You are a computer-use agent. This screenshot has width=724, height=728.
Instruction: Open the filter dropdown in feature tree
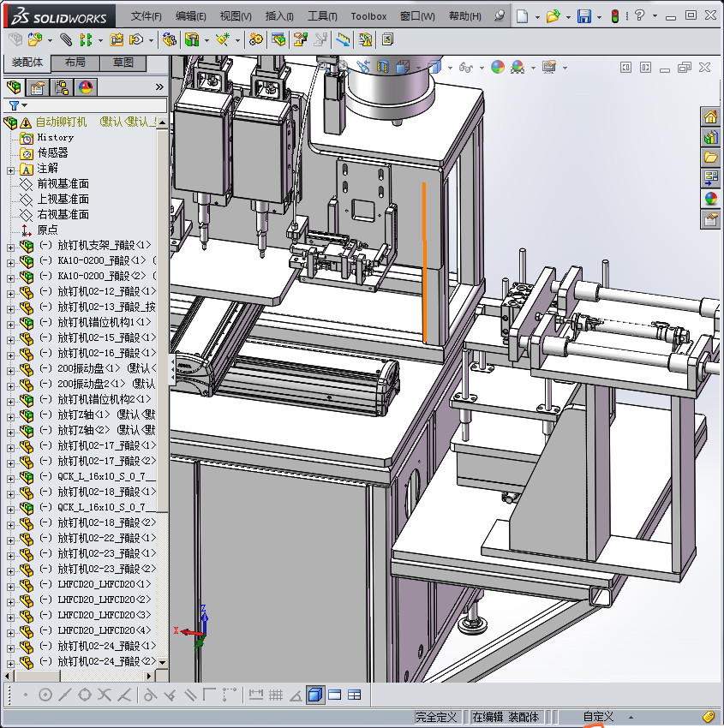point(16,105)
